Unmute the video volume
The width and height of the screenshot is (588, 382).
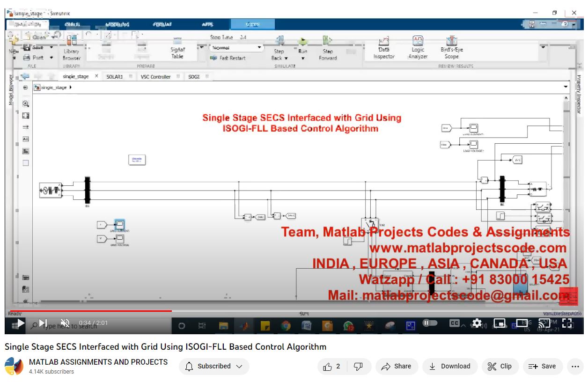(x=65, y=323)
